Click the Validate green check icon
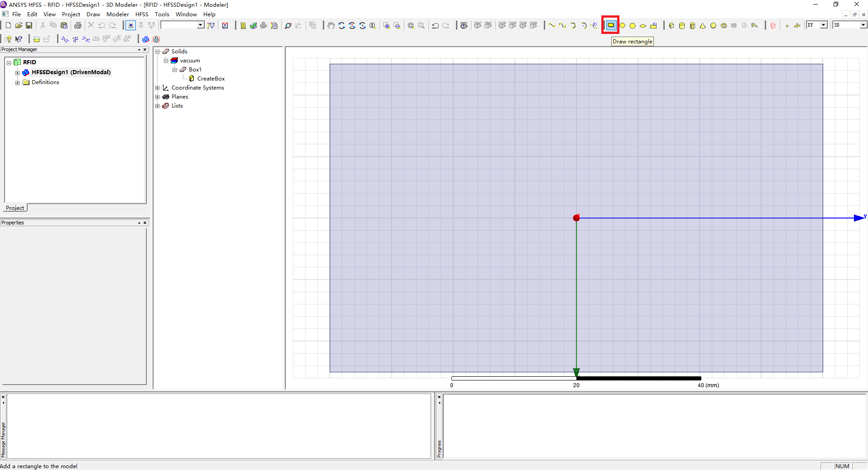Image resolution: width=868 pixels, height=470 pixels. [x=254, y=26]
